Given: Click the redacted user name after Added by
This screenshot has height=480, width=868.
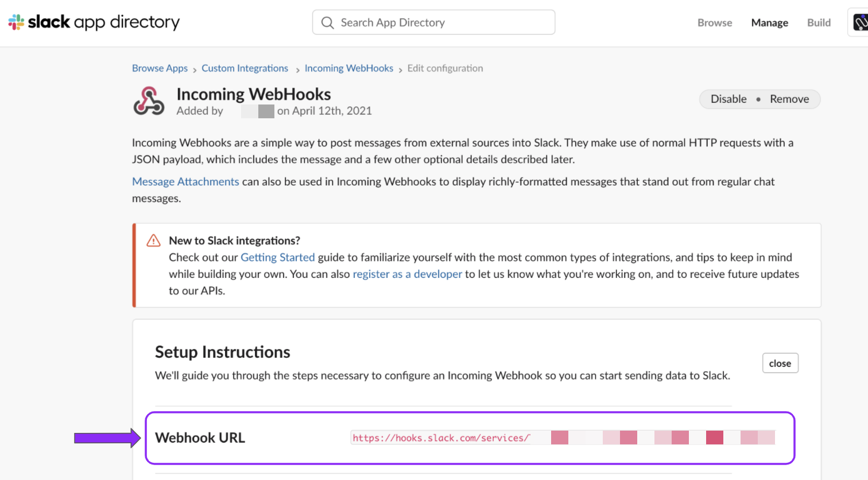Looking at the screenshot, I should click(257, 111).
